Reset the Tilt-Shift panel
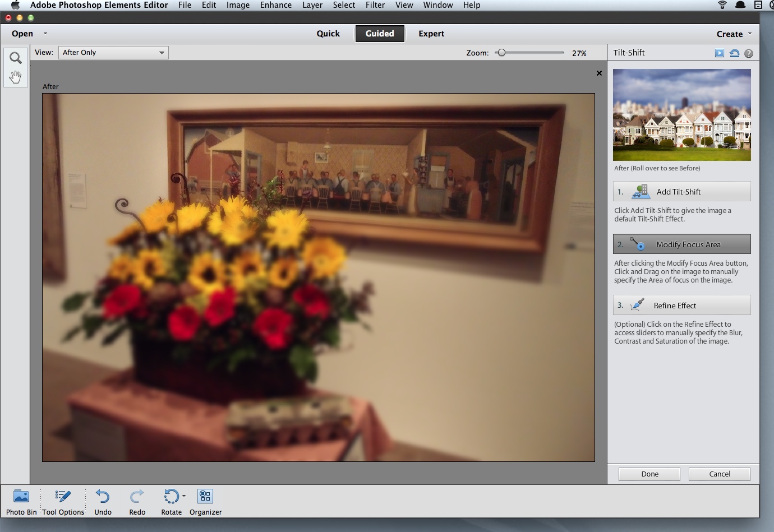The width and height of the screenshot is (774, 532). coord(734,53)
